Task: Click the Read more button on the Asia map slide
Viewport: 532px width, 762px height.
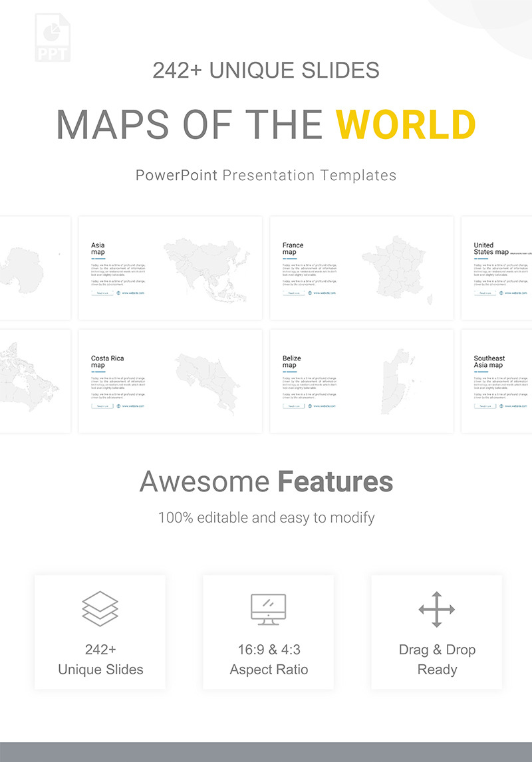Action: (101, 293)
